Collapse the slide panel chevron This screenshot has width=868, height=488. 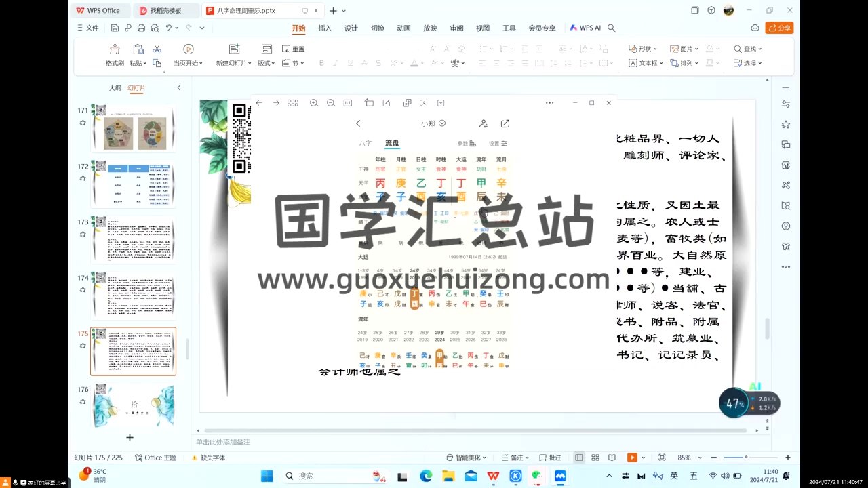pyautogui.click(x=179, y=88)
